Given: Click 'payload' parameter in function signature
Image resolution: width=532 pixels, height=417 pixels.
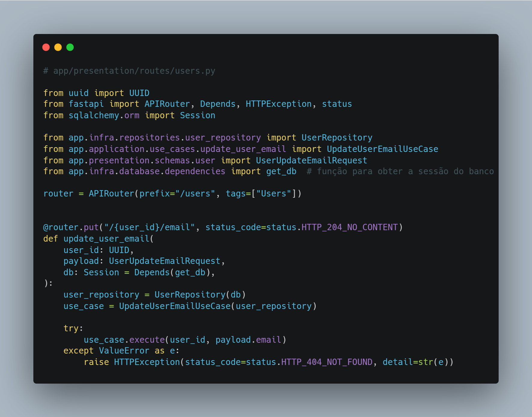Looking at the screenshot, I should click(x=81, y=261).
